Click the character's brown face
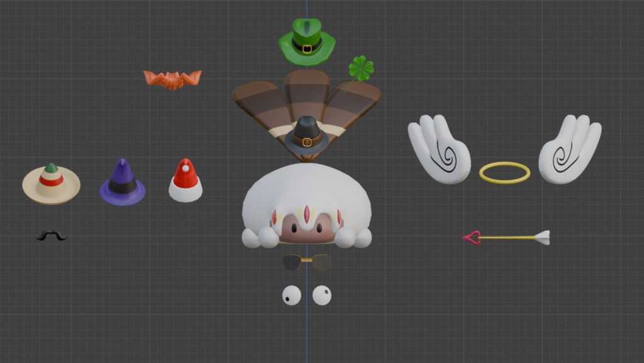Screen dimensions: 644x363 point(306,231)
